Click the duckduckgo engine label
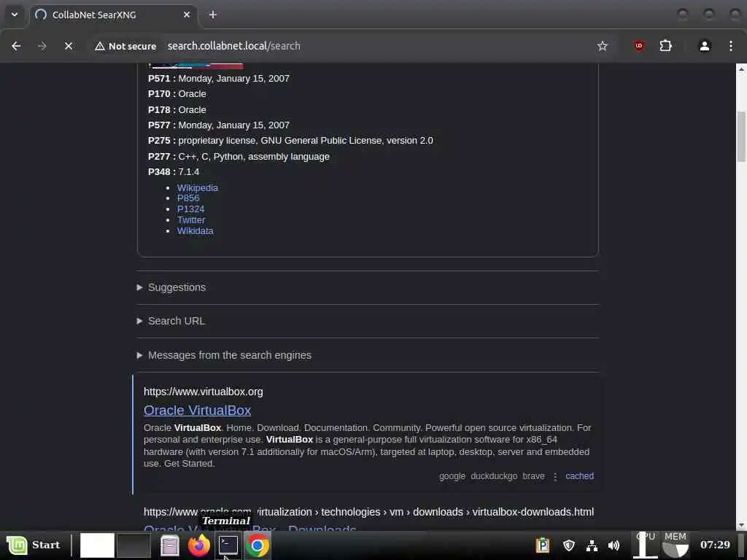Screen dimensions: 747x560 [494, 476]
